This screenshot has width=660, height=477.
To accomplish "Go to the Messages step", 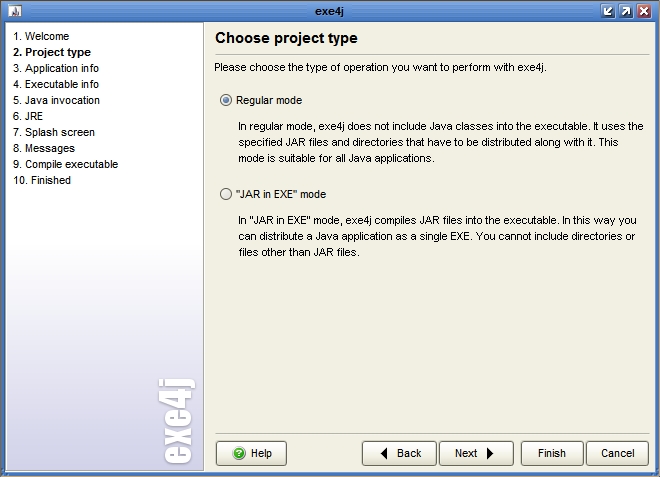I will 44,148.
